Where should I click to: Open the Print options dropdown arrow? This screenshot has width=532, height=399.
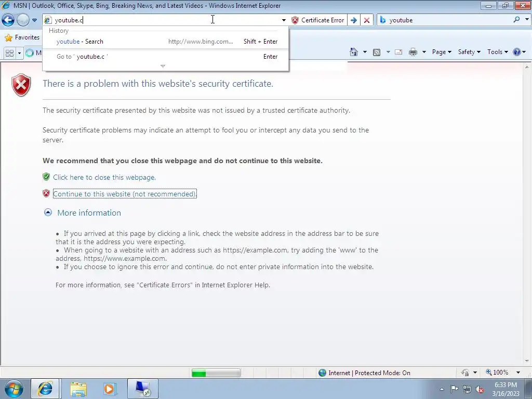click(424, 52)
